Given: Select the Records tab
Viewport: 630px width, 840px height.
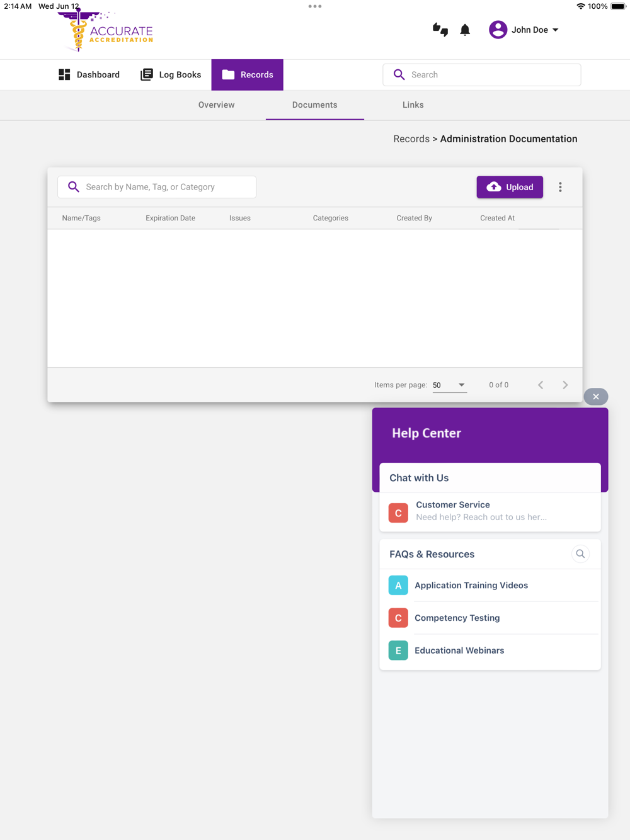Looking at the screenshot, I should [x=247, y=75].
